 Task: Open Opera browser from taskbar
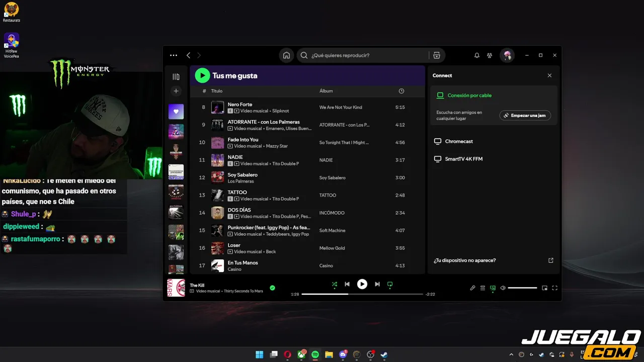(x=287, y=354)
